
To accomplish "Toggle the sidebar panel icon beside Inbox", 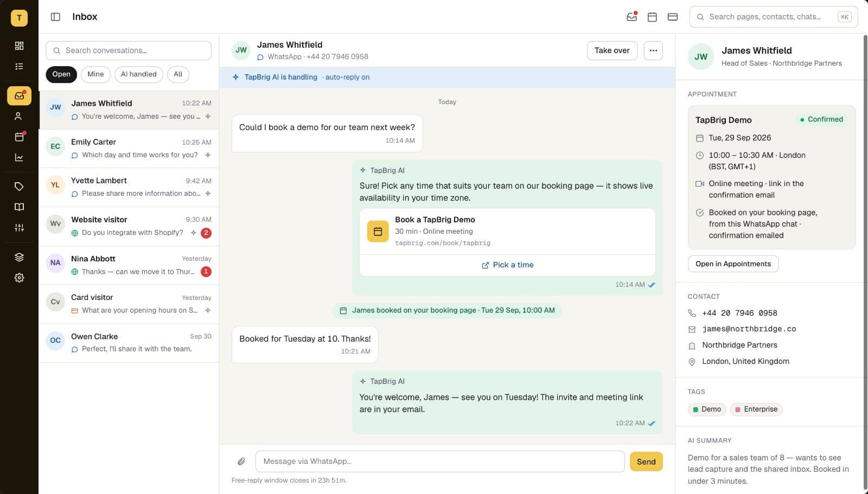I will click(x=55, y=17).
